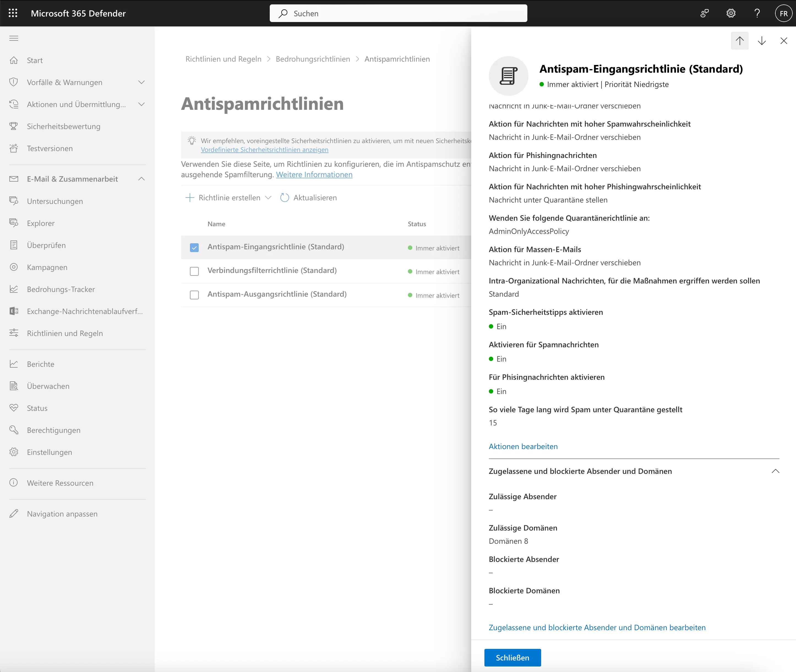Click Vorfälle & Warnungen shield icon
The width and height of the screenshot is (796, 672).
click(14, 82)
